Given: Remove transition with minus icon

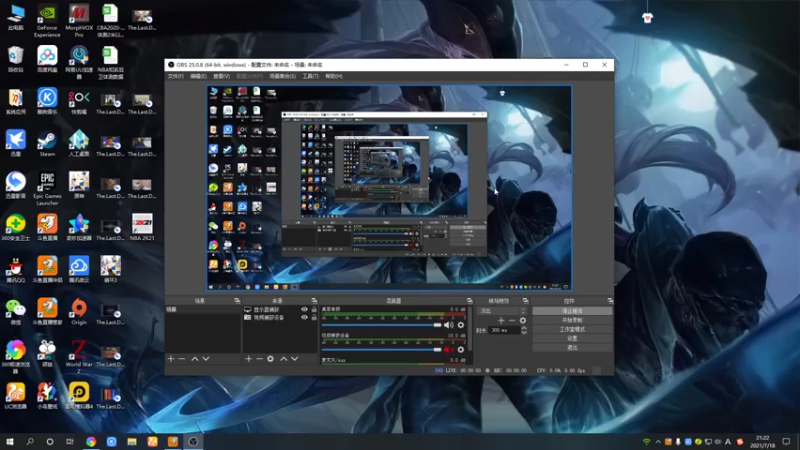Looking at the screenshot, I should 512,320.
